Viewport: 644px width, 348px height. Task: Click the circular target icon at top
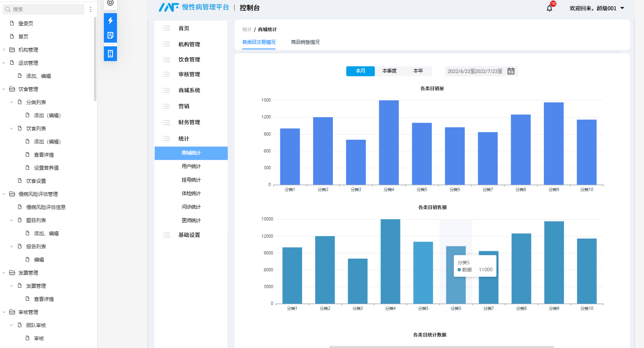(110, 3)
